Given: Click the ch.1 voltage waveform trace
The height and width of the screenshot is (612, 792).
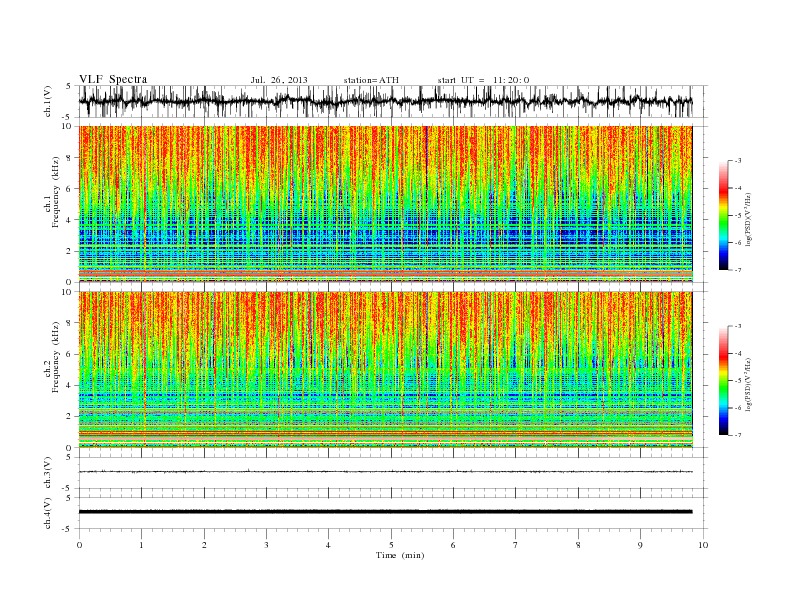Looking at the screenshot, I should [x=385, y=101].
